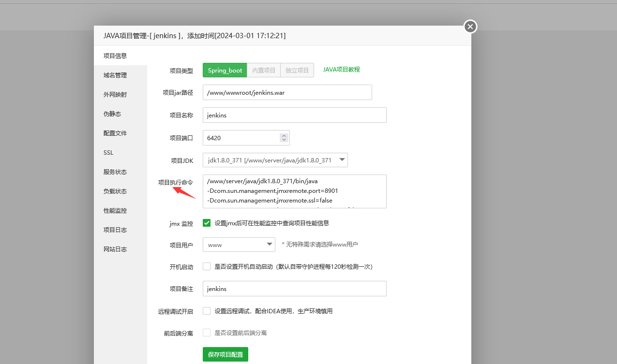Click the 设置jmx后可在性能监控中查询项目性能信息 label
This screenshot has height=364, width=617.
(x=272, y=223)
